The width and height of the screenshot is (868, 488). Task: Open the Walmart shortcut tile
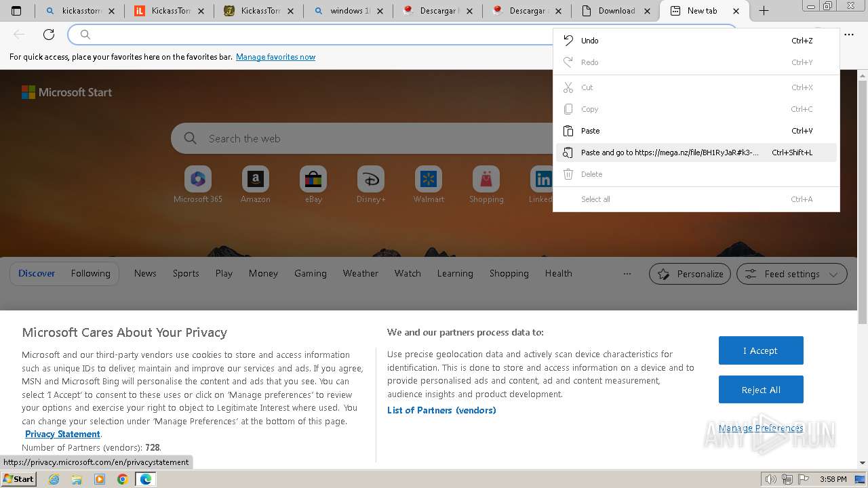(x=429, y=185)
